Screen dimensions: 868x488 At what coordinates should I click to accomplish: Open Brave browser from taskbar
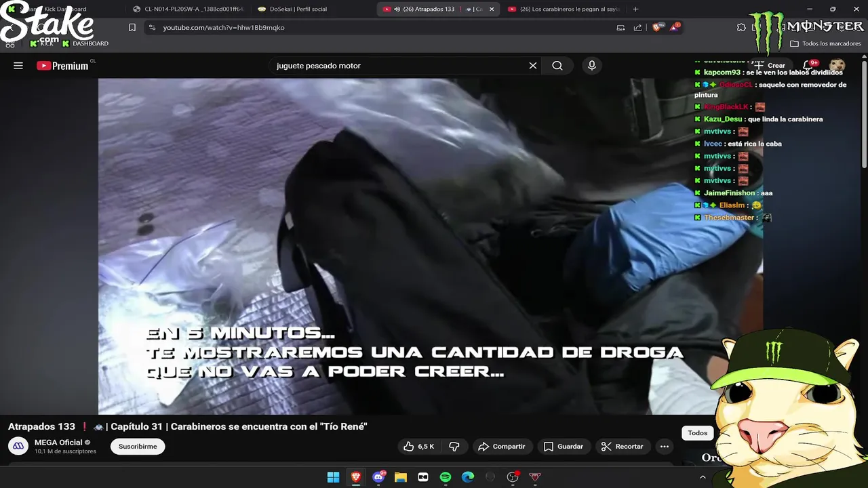(x=355, y=477)
